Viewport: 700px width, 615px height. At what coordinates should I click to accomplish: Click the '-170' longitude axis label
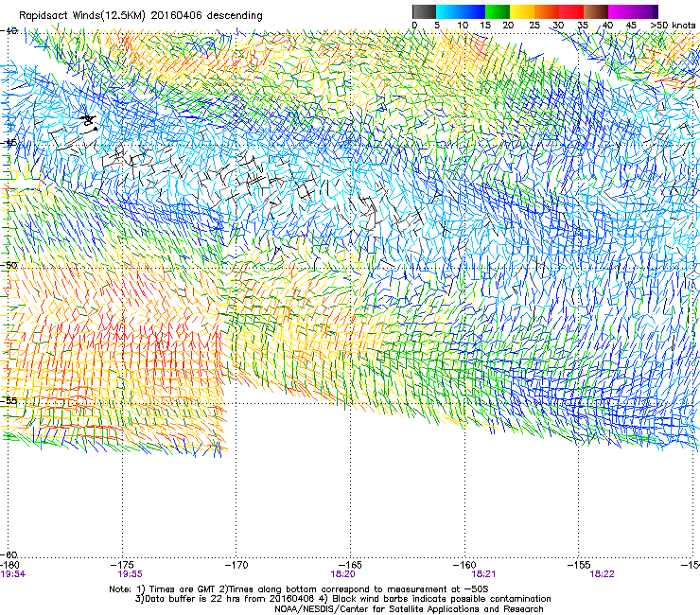[236, 565]
